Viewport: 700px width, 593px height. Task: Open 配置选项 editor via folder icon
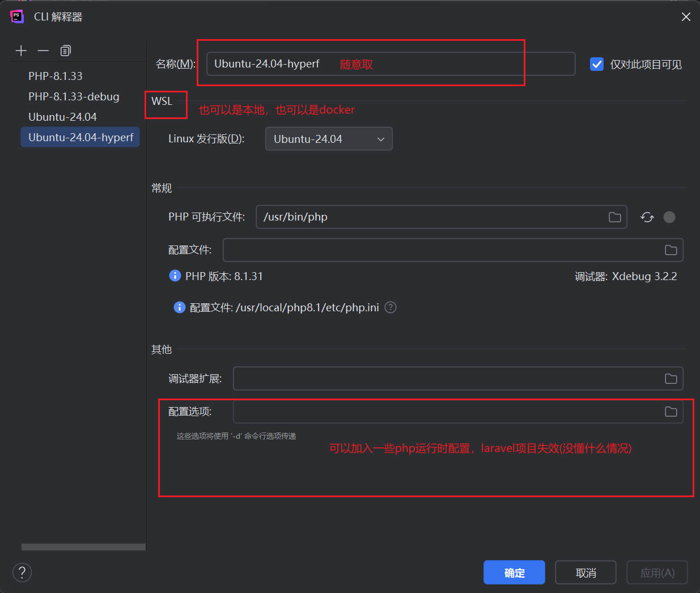point(671,412)
